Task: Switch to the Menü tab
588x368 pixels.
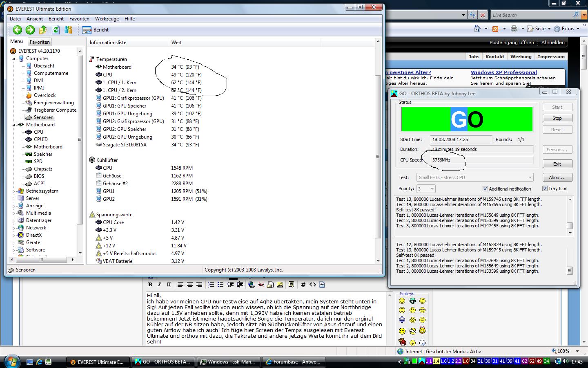Action: [x=17, y=41]
